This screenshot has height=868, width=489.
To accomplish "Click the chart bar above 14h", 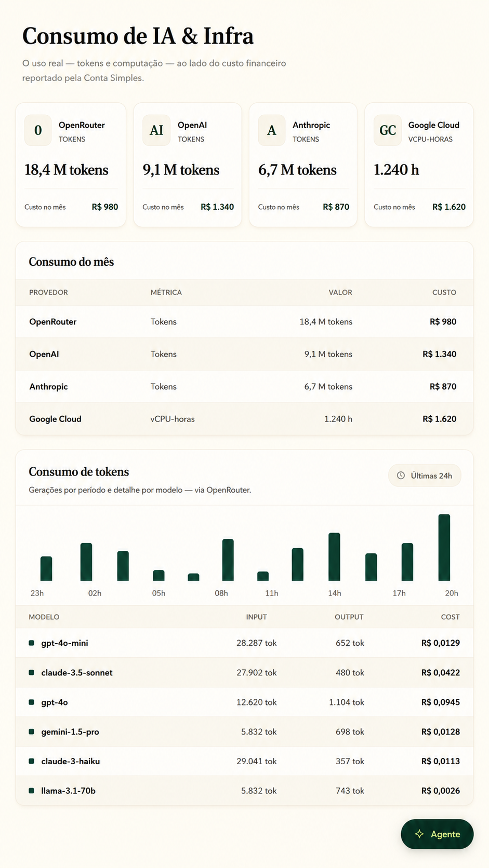I will point(334,557).
